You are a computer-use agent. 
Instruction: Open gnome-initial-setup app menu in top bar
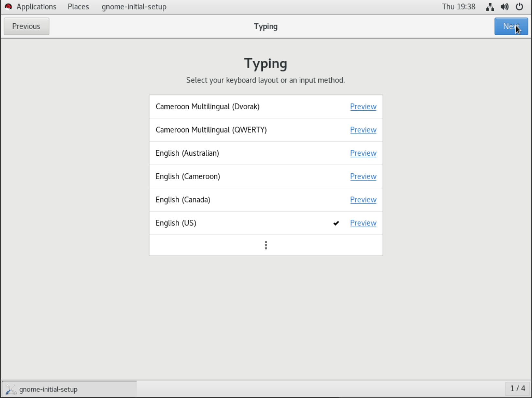(134, 7)
